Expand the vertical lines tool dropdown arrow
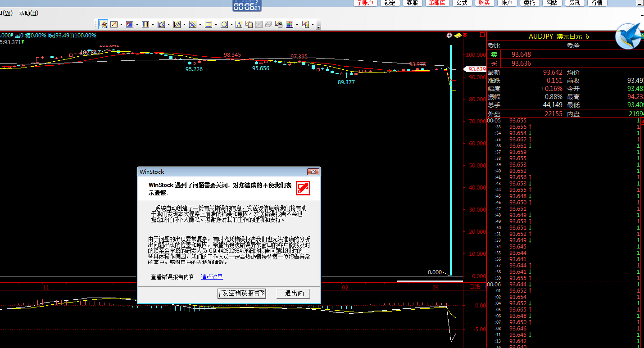The width and height of the screenshot is (644, 348). (153, 25)
